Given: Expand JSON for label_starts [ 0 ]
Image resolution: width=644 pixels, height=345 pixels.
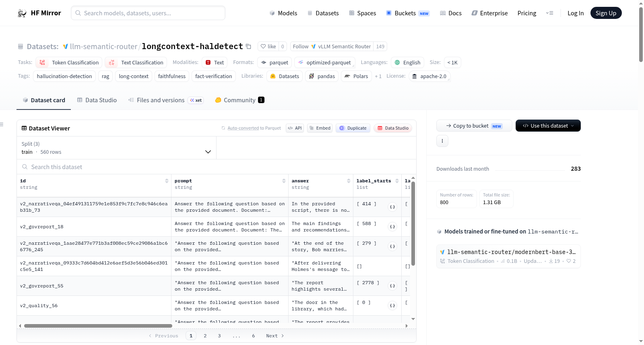Looking at the screenshot, I should click(392, 306).
